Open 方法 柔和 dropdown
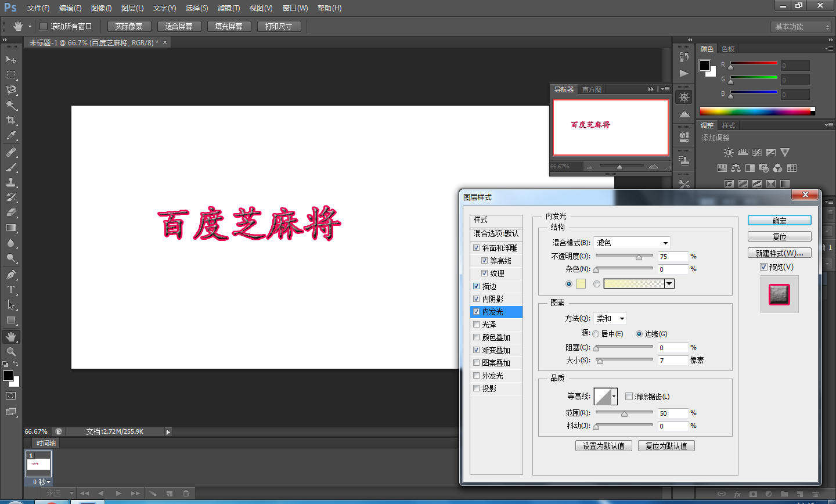This screenshot has height=504, width=836. click(610, 318)
